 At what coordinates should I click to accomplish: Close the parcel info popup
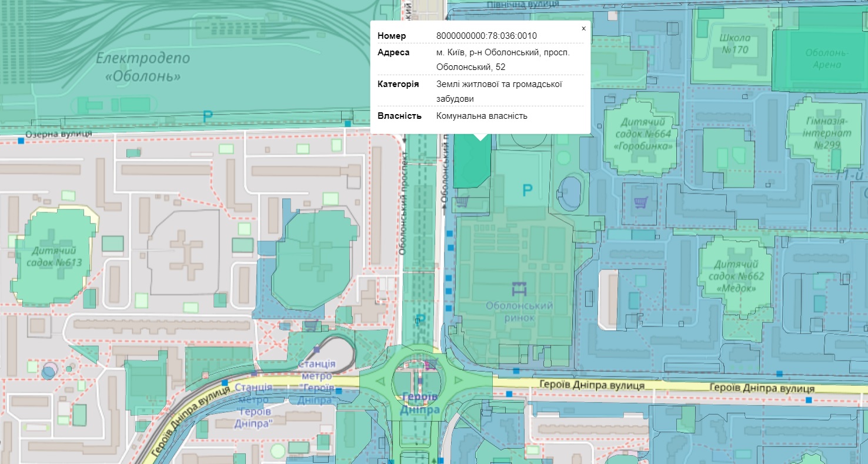tap(583, 28)
